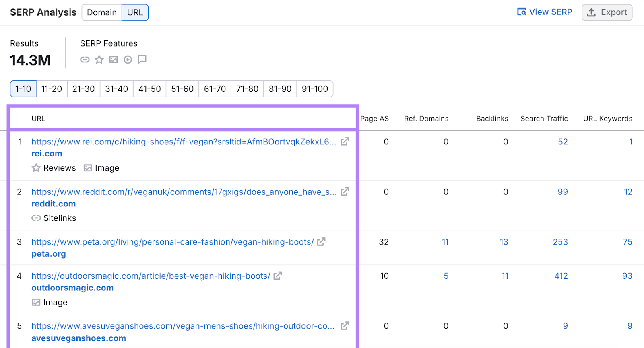
Task: Click the video SERP feature icon
Action: coord(128,60)
